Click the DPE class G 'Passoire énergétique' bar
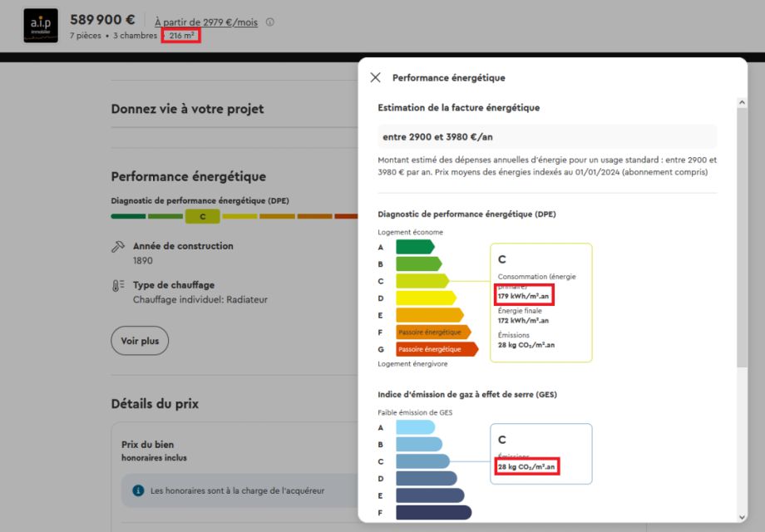765x532 pixels. [x=437, y=350]
